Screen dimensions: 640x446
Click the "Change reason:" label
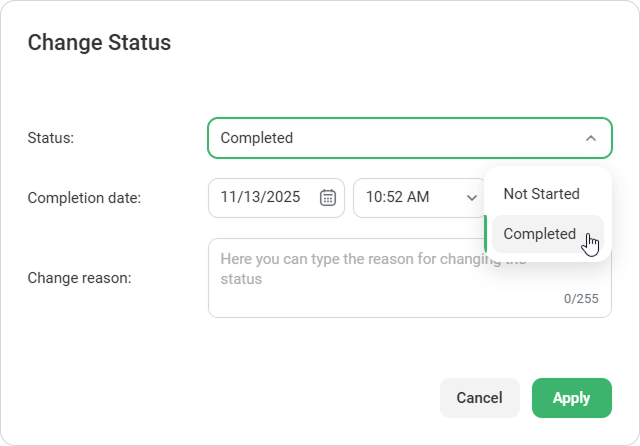[x=79, y=277]
